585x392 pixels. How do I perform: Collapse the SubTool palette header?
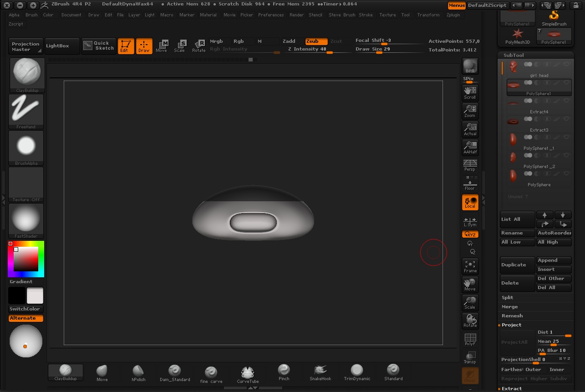(x=514, y=55)
